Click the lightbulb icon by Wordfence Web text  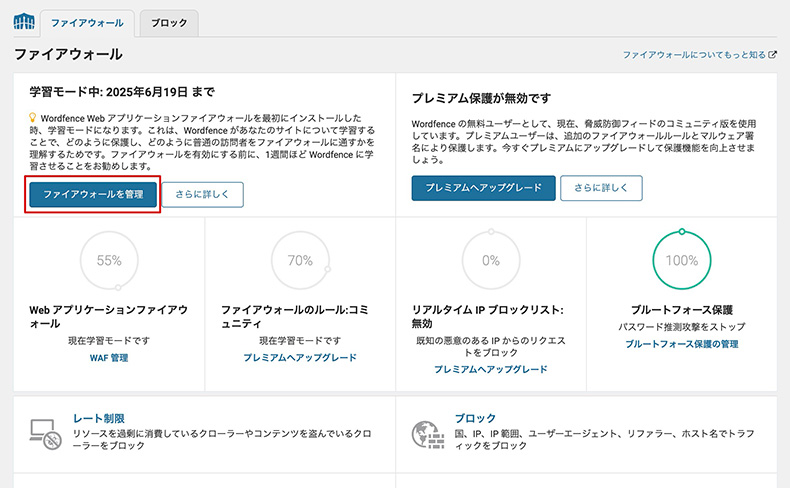tap(33, 118)
